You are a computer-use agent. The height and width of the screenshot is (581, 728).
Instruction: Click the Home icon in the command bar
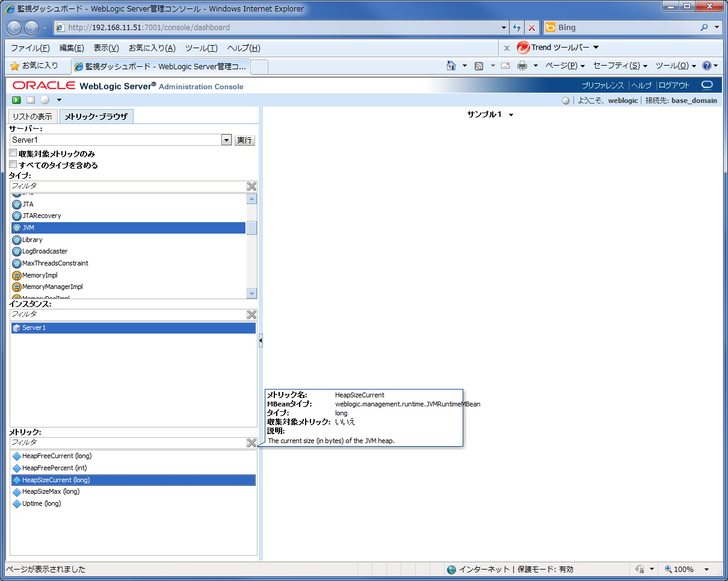451,66
